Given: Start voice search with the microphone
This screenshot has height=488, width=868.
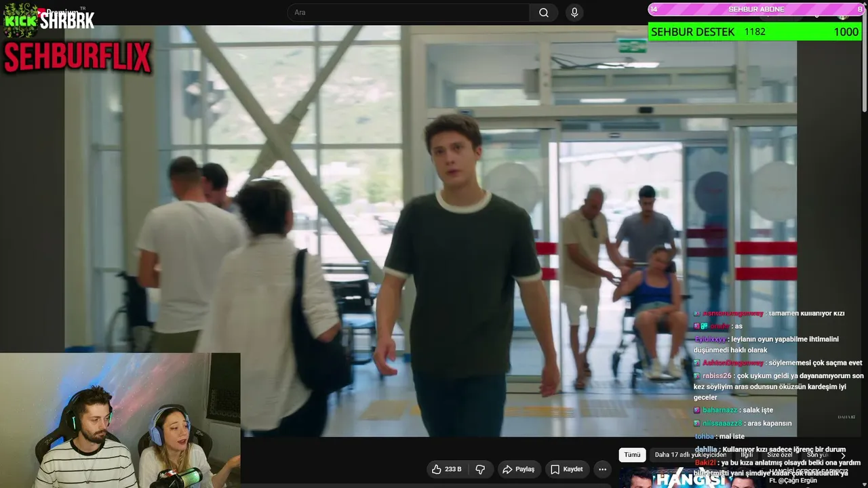Looking at the screenshot, I should [x=574, y=13].
